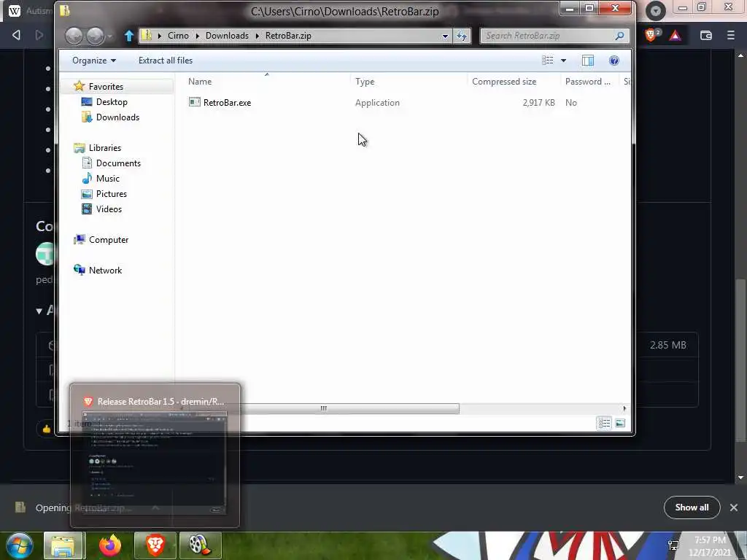Open Desktop in navigation pane
This screenshot has height=560, width=747.
tap(112, 102)
